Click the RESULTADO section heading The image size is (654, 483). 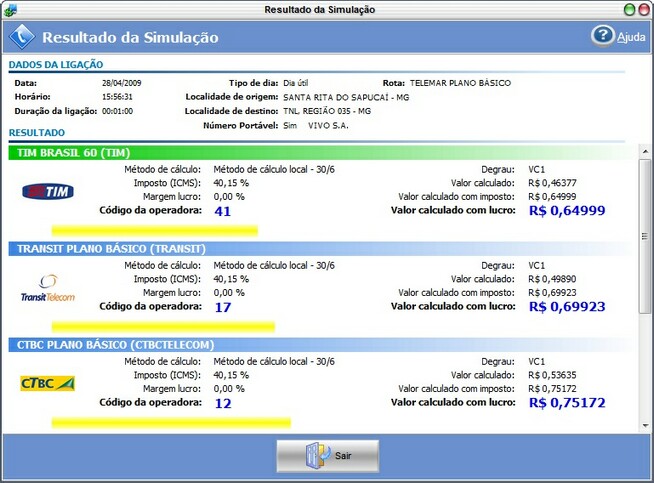(x=37, y=133)
